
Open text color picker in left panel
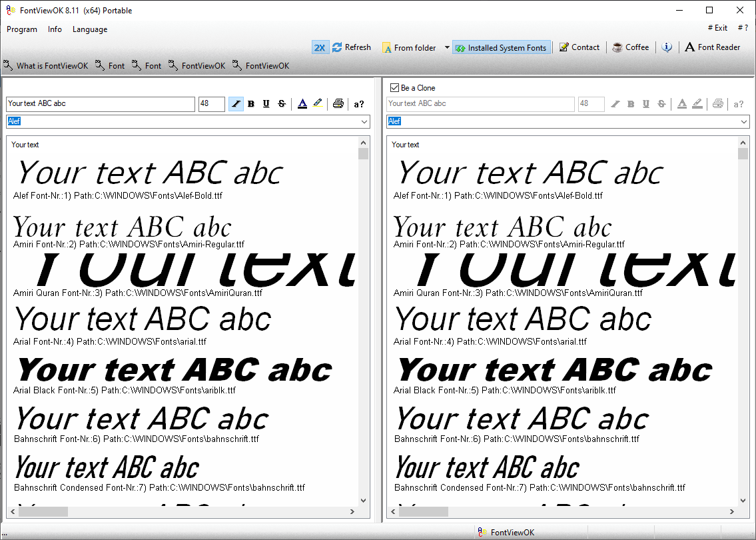click(302, 104)
